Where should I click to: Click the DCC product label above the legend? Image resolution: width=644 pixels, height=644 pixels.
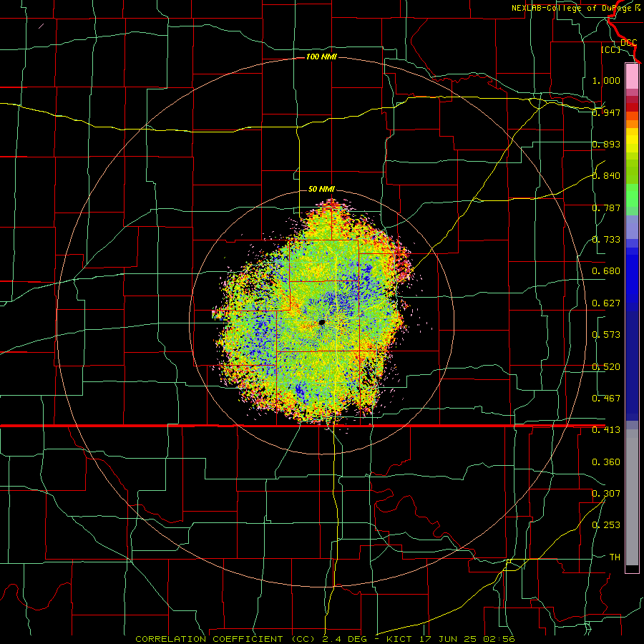[x=628, y=42]
